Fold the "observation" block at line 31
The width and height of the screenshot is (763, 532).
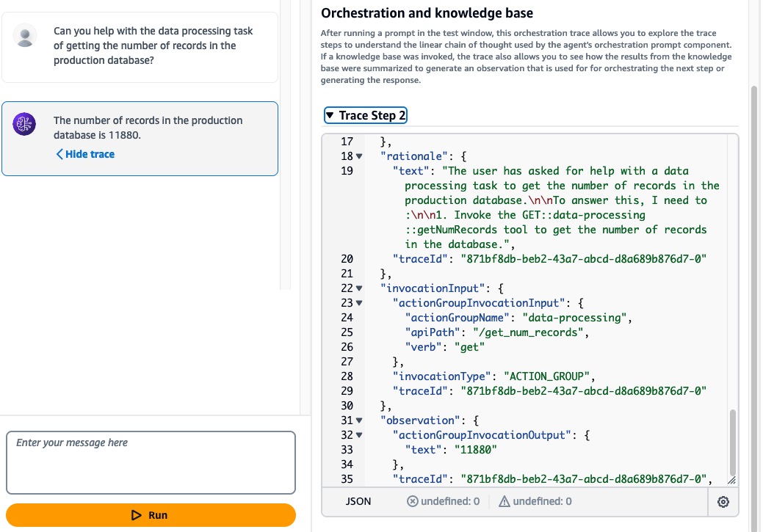359,420
